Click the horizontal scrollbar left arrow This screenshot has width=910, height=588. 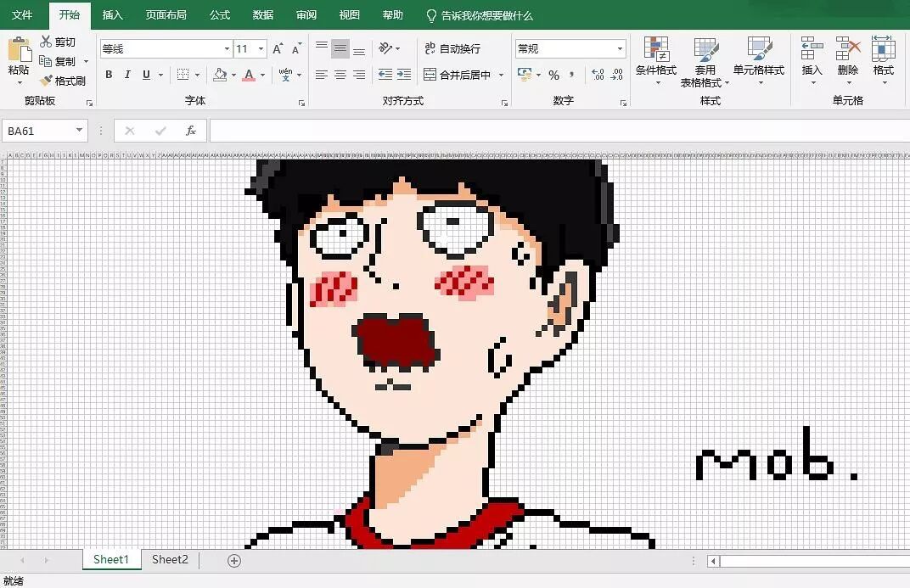click(713, 561)
